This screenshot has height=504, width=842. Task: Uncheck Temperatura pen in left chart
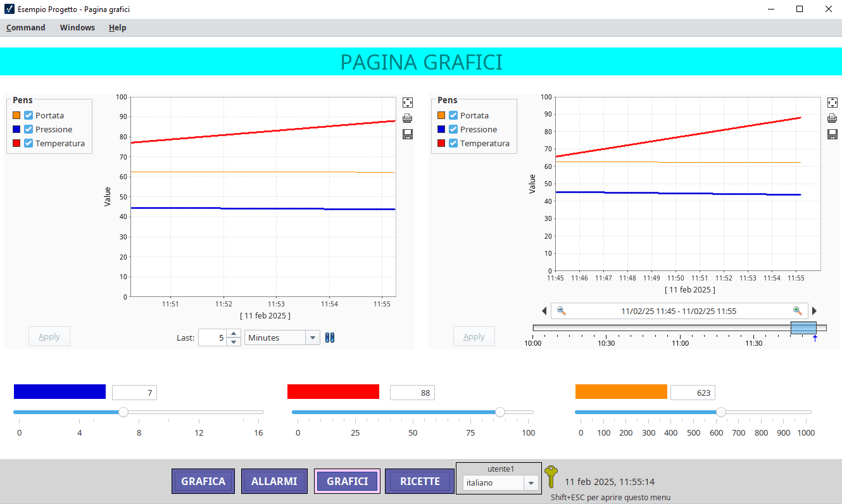click(28, 143)
